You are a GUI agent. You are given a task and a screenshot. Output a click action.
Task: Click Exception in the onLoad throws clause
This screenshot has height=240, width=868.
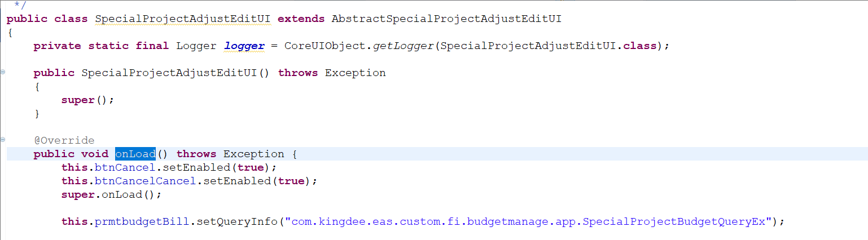pyautogui.click(x=254, y=154)
